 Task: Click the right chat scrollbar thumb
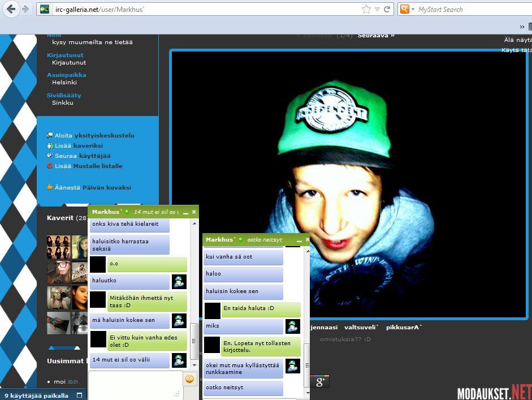click(308, 365)
